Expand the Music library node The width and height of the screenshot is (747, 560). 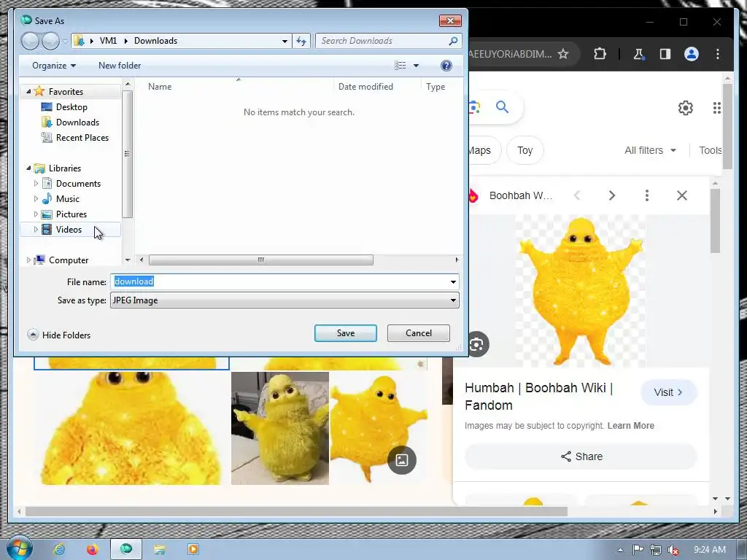coord(36,198)
